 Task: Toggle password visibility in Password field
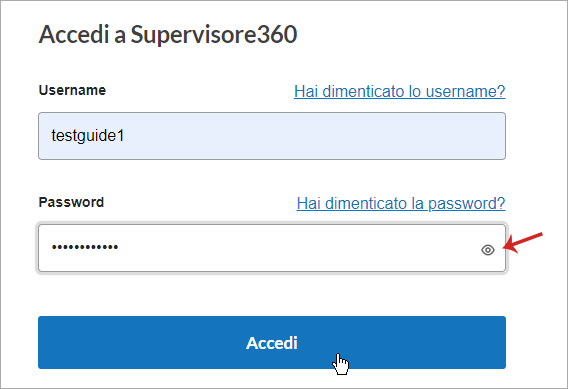coord(488,250)
